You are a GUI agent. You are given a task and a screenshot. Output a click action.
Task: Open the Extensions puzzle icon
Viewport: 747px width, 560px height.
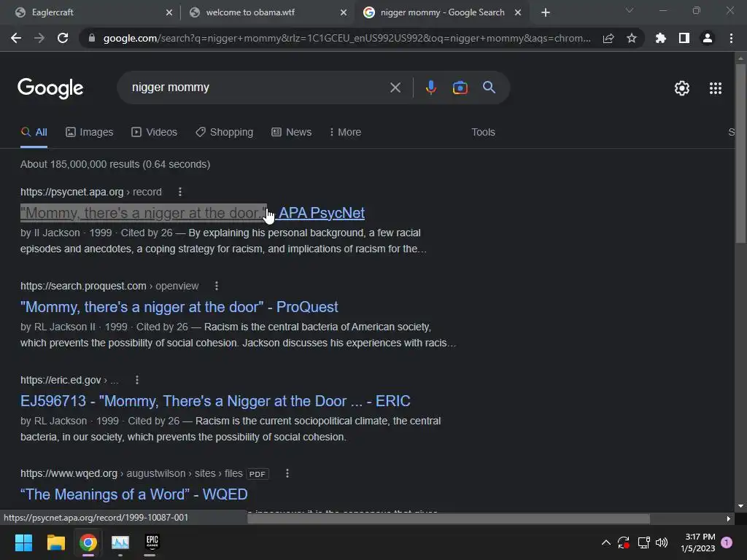(661, 38)
